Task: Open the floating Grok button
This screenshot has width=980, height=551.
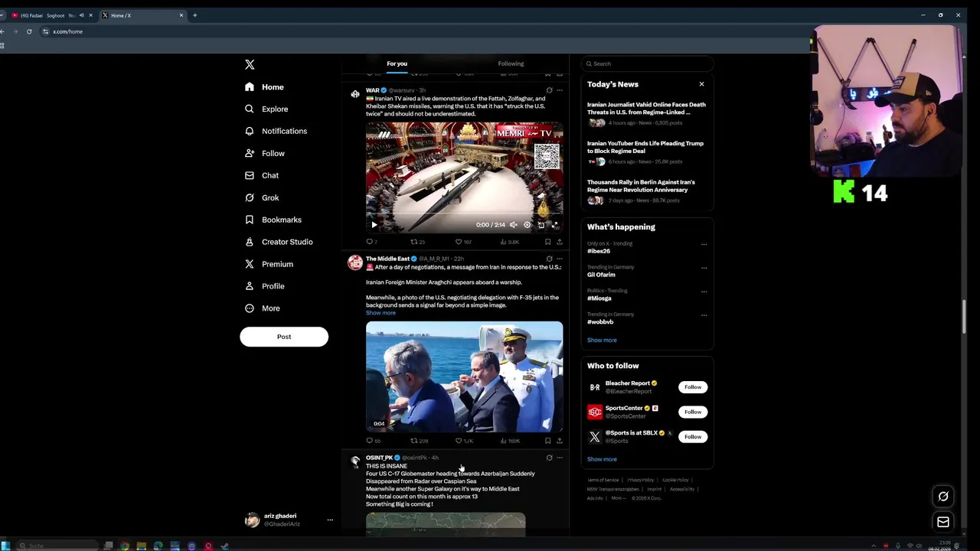Action: (943, 497)
